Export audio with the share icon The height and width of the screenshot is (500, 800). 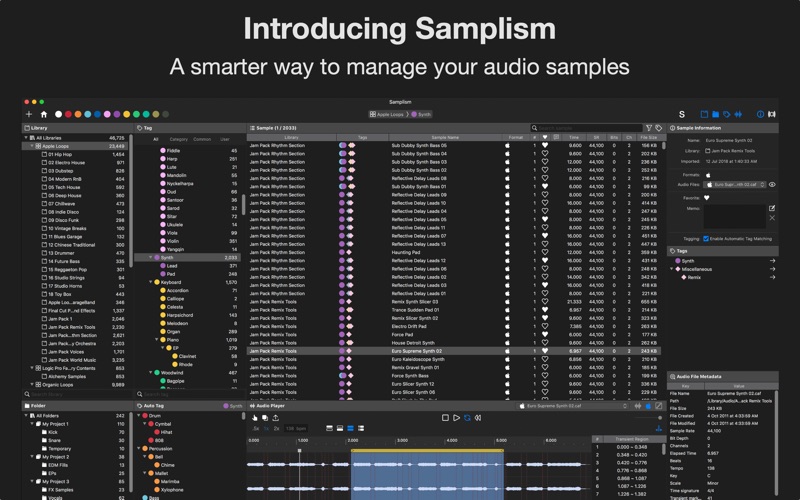coord(276,418)
